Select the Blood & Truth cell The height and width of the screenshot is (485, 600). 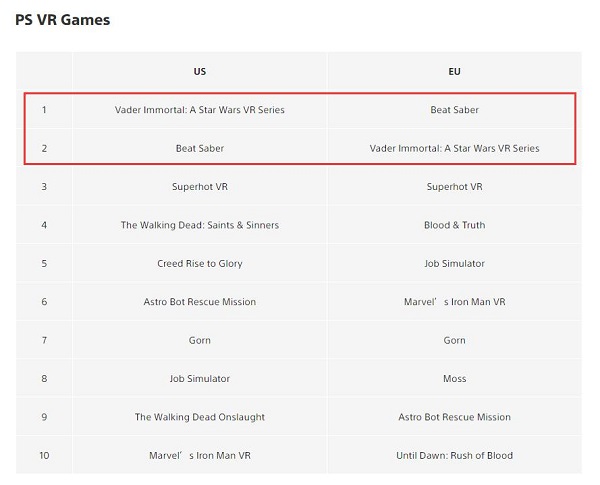click(x=454, y=225)
